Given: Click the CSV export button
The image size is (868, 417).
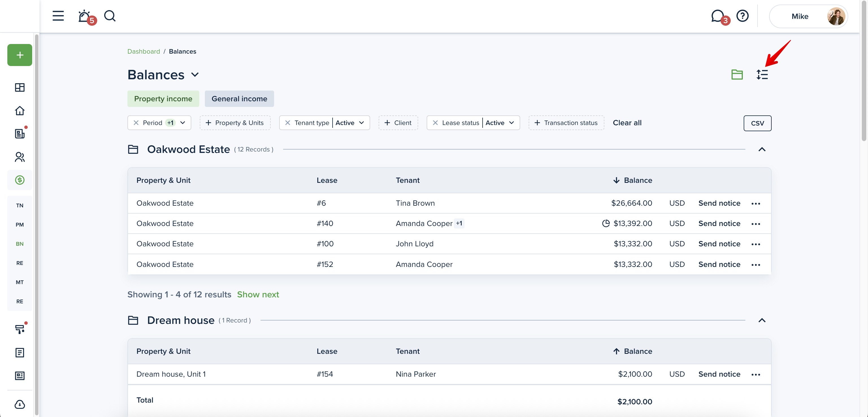Looking at the screenshot, I should pyautogui.click(x=757, y=123).
